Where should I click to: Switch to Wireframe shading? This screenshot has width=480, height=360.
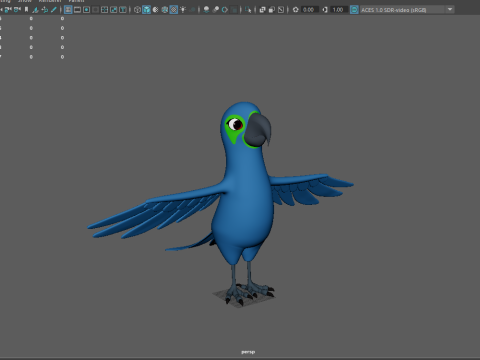pyautogui.click(x=137, y=10)
